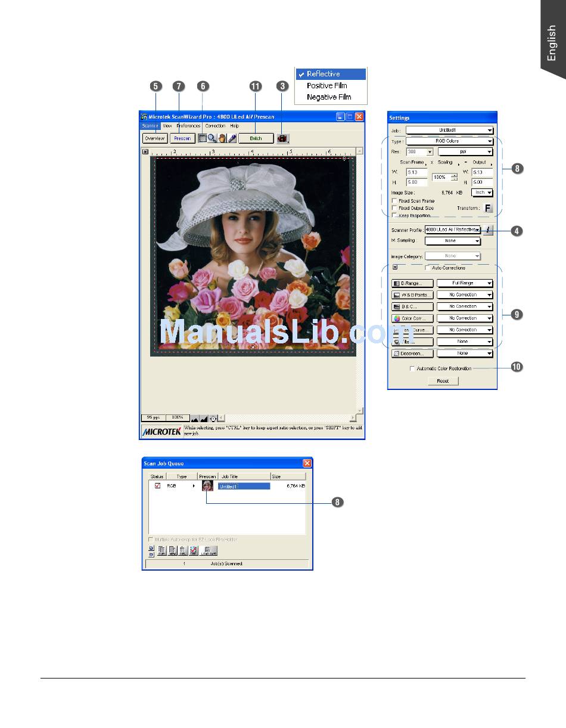566x728 pixels.
Task: Click the move job up arrow icon
Action: [151, 547]
